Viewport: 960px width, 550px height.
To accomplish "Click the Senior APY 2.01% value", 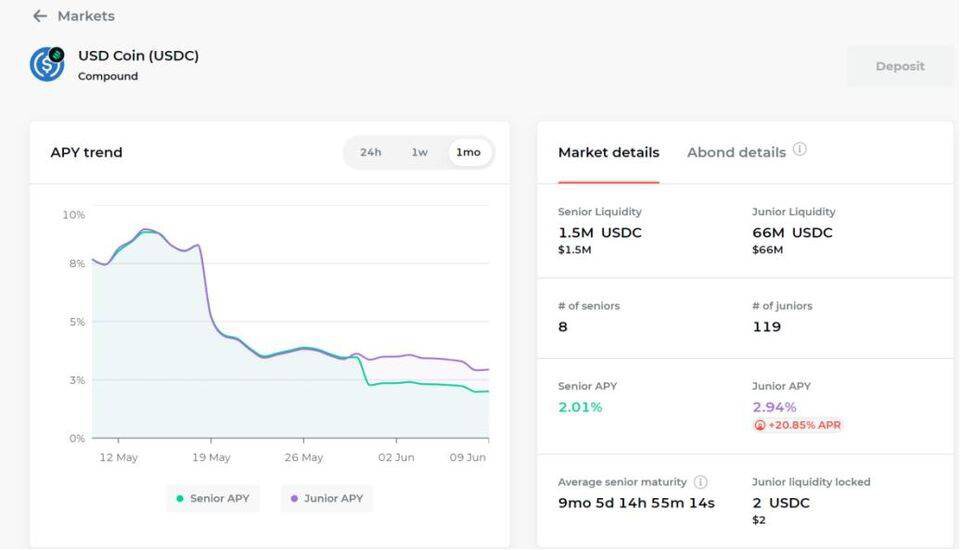I will click(x=580, y=407).
